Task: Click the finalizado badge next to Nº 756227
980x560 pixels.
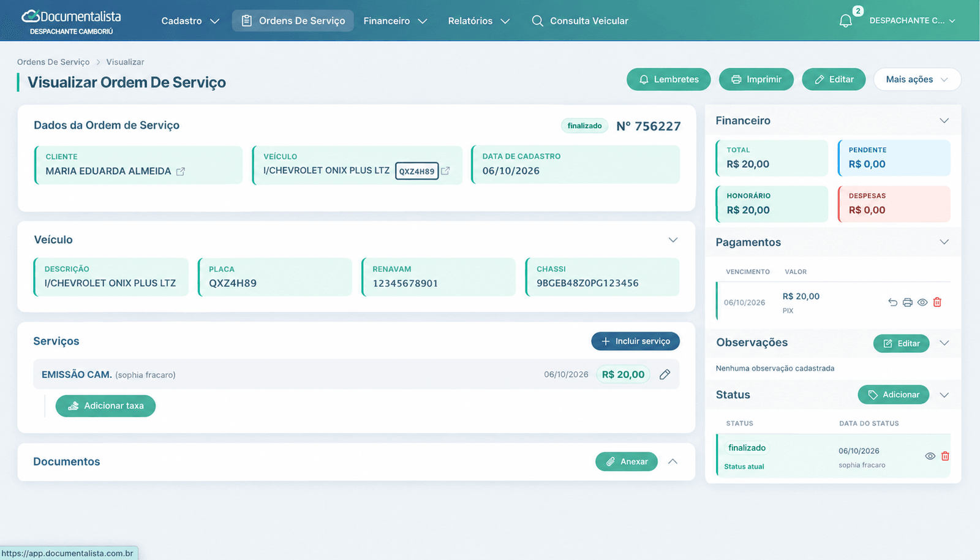Action: tap(584, 126)
